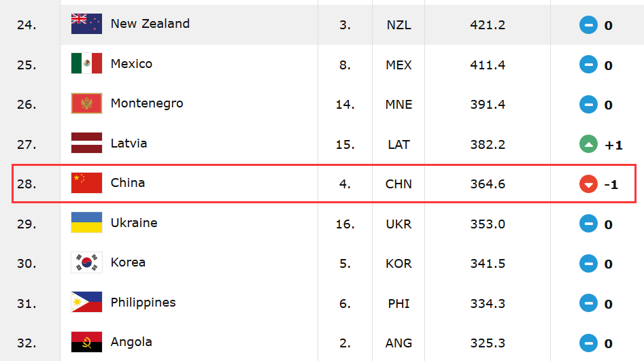Image resolution: width=644 pixels, height=361 pixels.
Task: Click rank number 25 for Mexico
Action: 27,65
